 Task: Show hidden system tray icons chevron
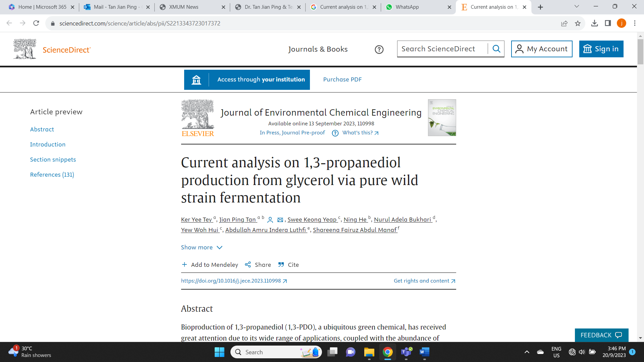[x=527, y=352]
